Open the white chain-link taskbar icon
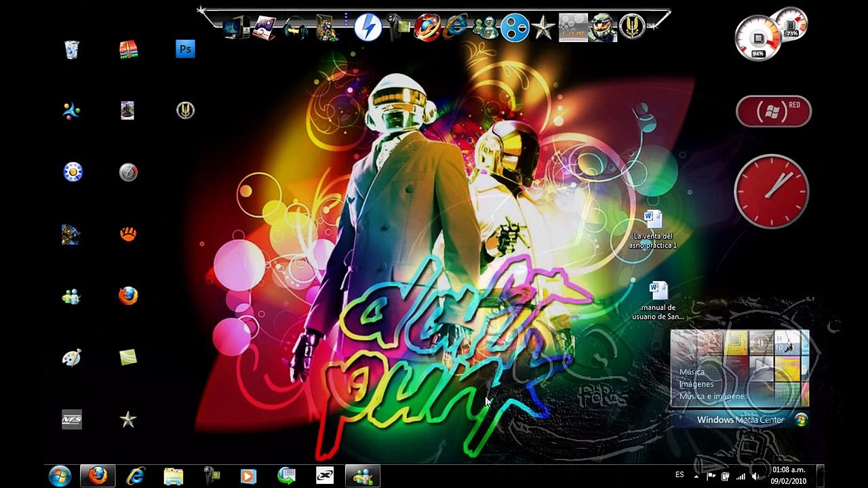The width and height of the screenshot is (868, 488). [325, 476]
